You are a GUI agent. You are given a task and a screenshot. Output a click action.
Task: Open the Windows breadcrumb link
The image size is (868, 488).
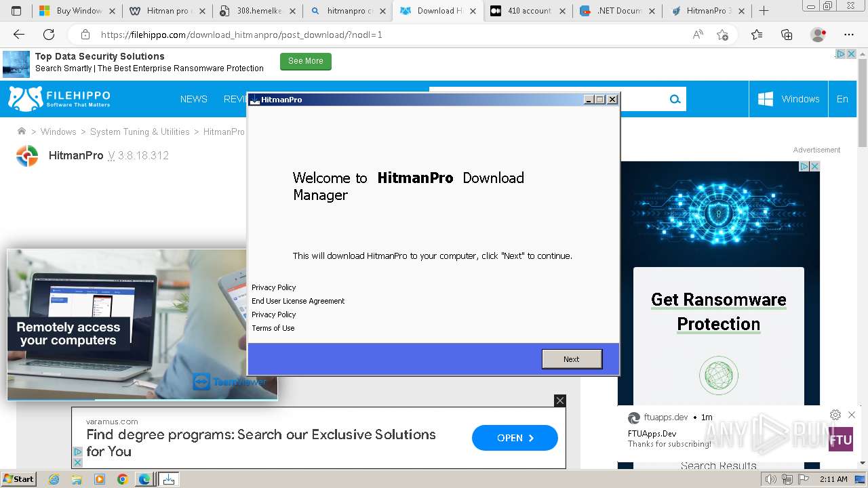coord(58,131)
